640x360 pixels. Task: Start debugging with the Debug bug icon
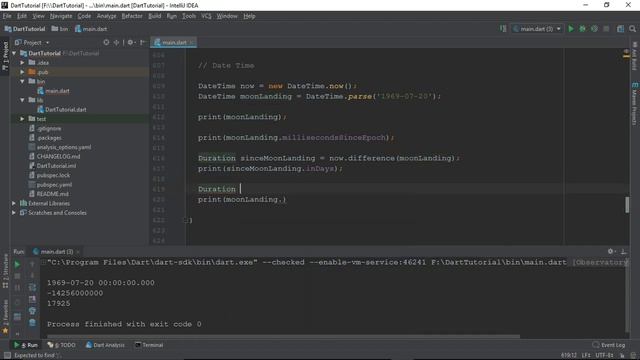[x=582, y=29]
